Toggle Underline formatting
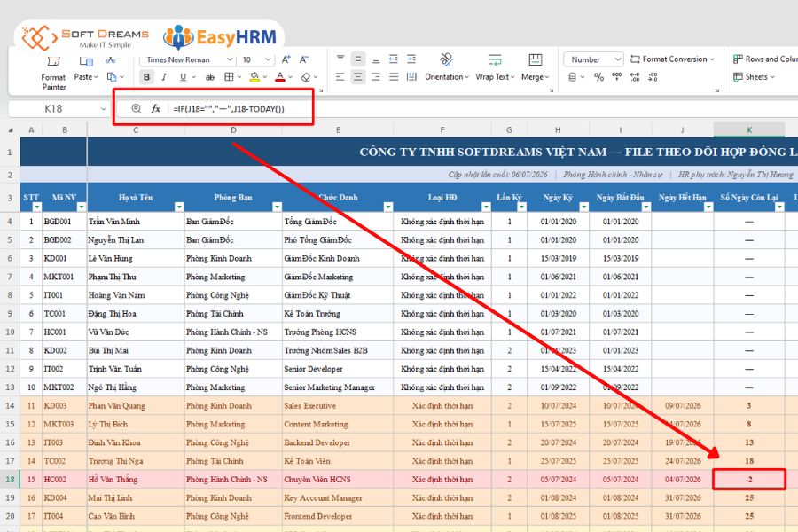Screen dimensions: 798x532 click(182, 77)
